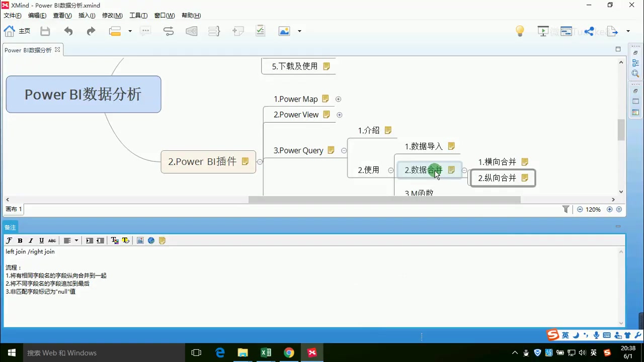Screen dimensions: 644x362
Task: Open notes icon on 1.Power Map
Action: click(326, 99)
